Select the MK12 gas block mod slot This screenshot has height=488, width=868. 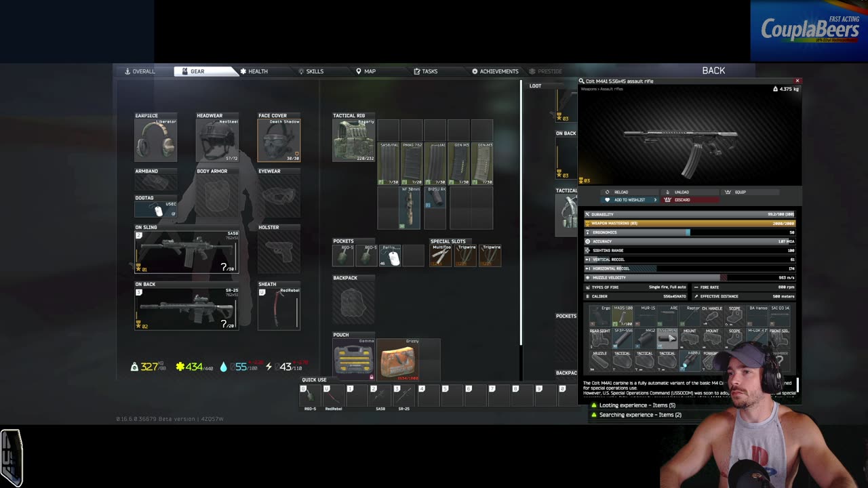(645, 339)
